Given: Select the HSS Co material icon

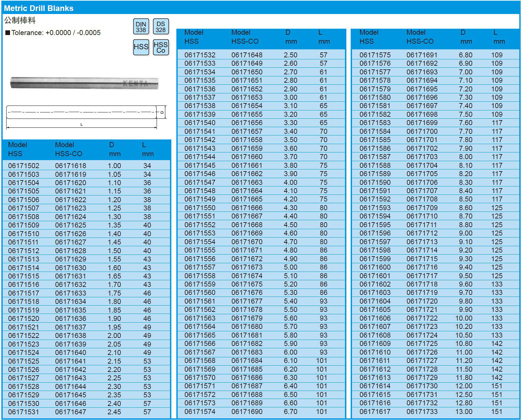Looking at the screenshot, I should point(161,47).
